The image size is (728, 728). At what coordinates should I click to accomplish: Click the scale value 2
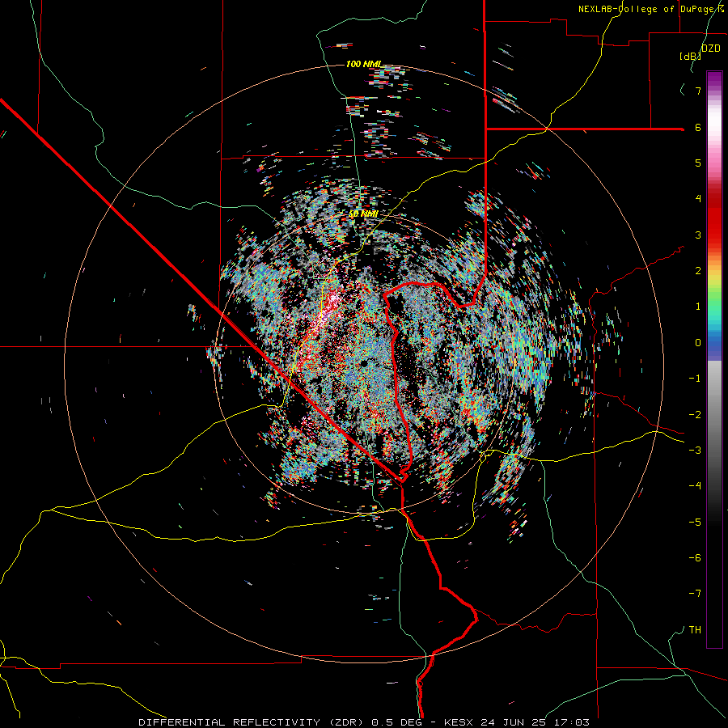coord(698,271)
